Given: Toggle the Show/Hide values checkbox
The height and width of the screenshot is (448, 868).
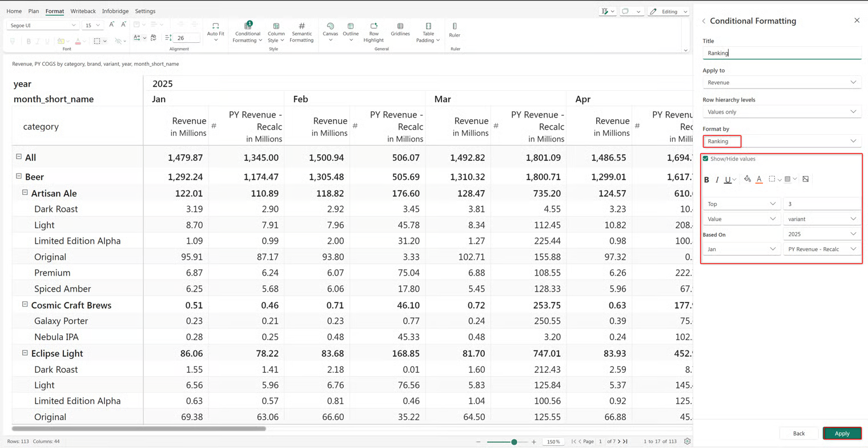Looking at the screenshot, I should point(705,159).
